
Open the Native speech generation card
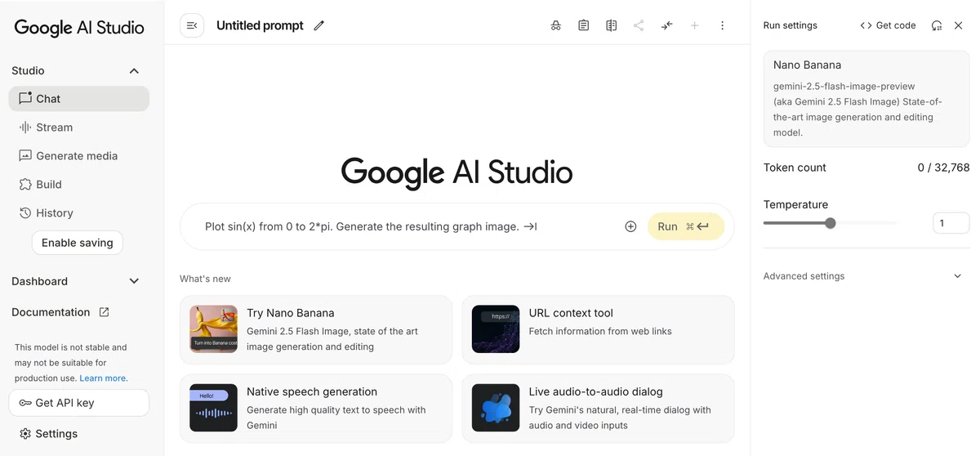316,409
